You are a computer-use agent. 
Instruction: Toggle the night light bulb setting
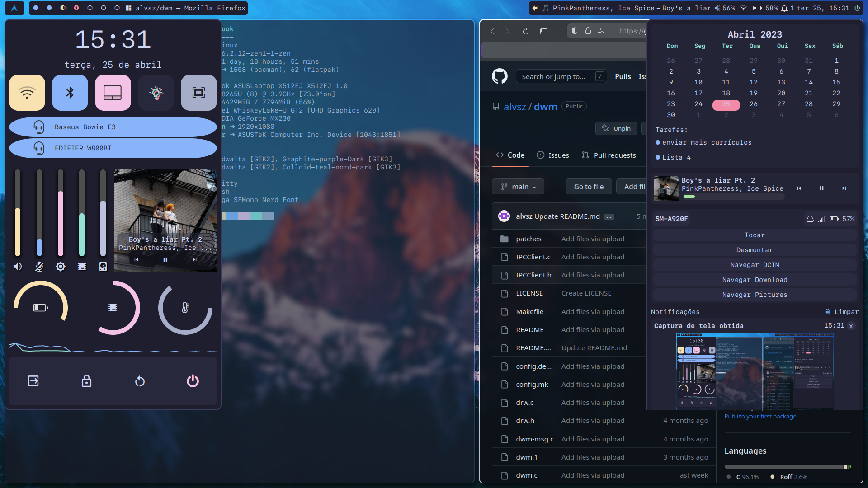click(x=156, y=93)
